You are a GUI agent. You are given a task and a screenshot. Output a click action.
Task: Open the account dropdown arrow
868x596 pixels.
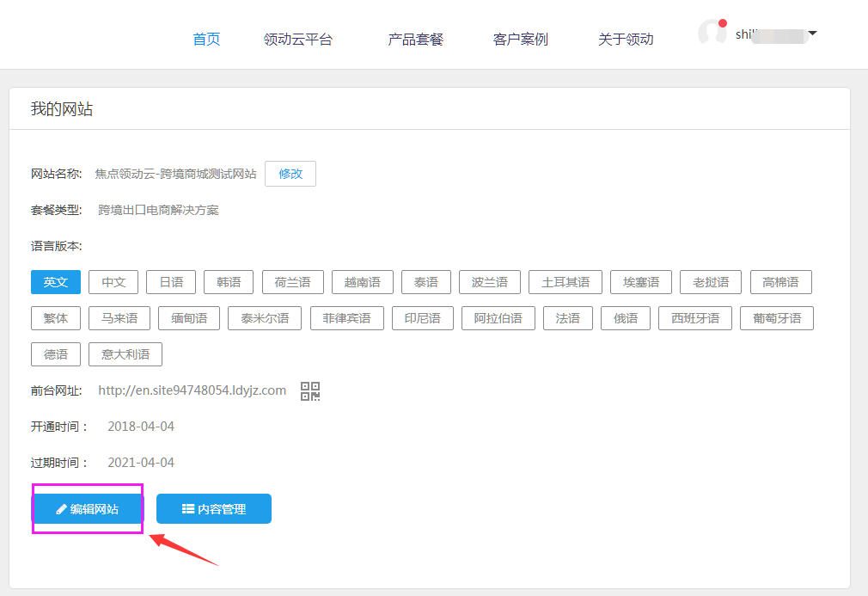pos(812,34)
